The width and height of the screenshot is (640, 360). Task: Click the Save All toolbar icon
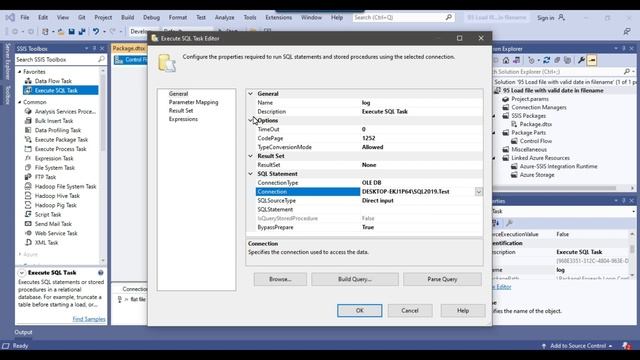click(82, 31)
